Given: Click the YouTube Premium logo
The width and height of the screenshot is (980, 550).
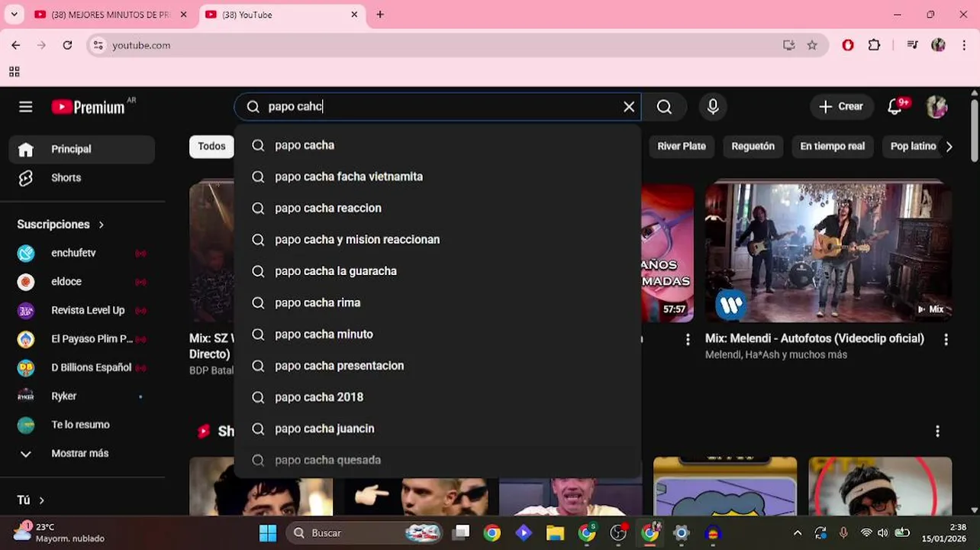Looking at the screenshot, I should (88, 107).
